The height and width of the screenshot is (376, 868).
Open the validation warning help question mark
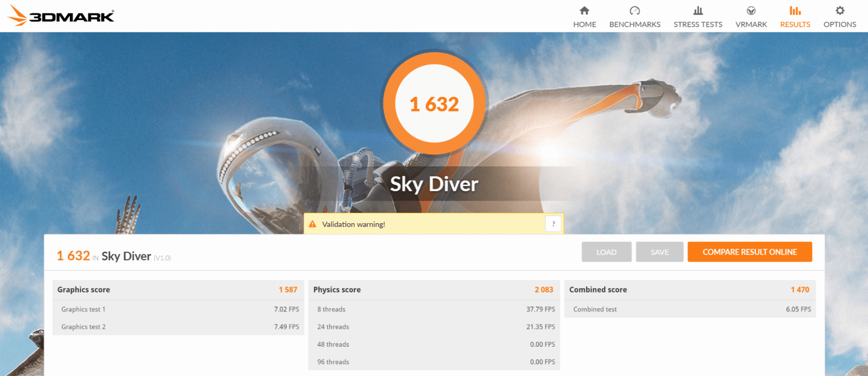click(553, 224)
